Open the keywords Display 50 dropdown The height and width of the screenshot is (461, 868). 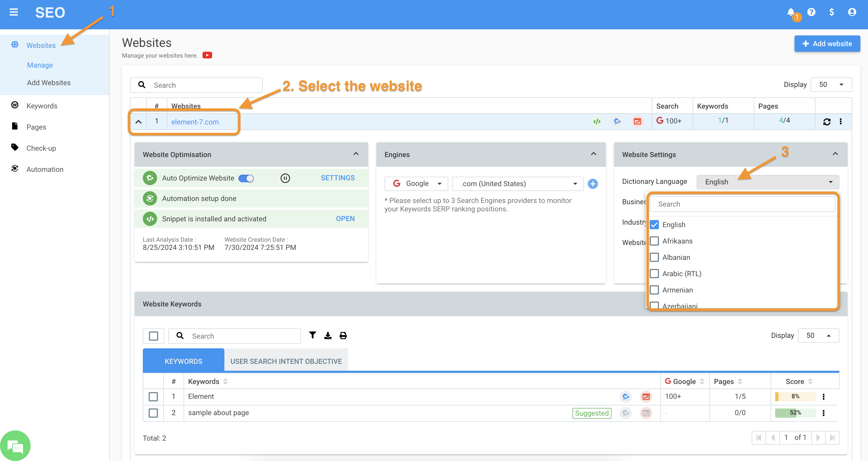point(819,336)
